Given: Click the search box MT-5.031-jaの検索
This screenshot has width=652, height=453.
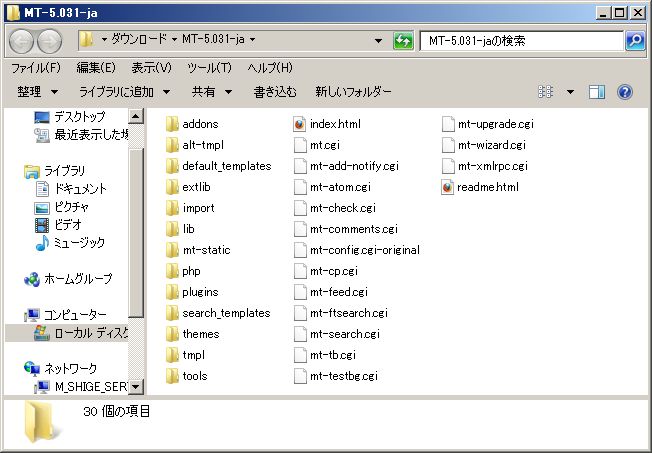Looking at the screenshot, I should [x=521, y=41].
